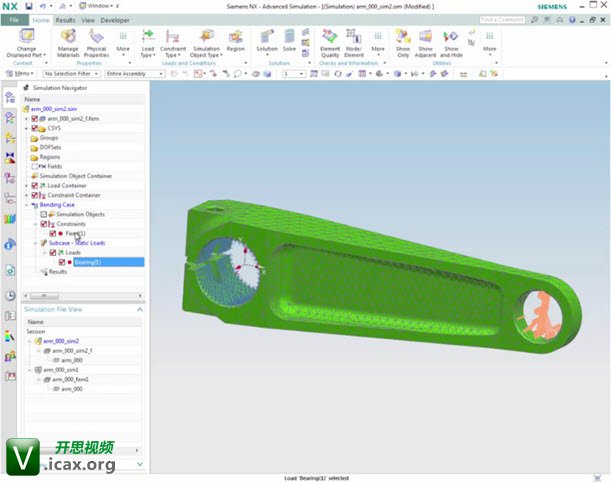Collapse the Bending Case node

point(26,205)
